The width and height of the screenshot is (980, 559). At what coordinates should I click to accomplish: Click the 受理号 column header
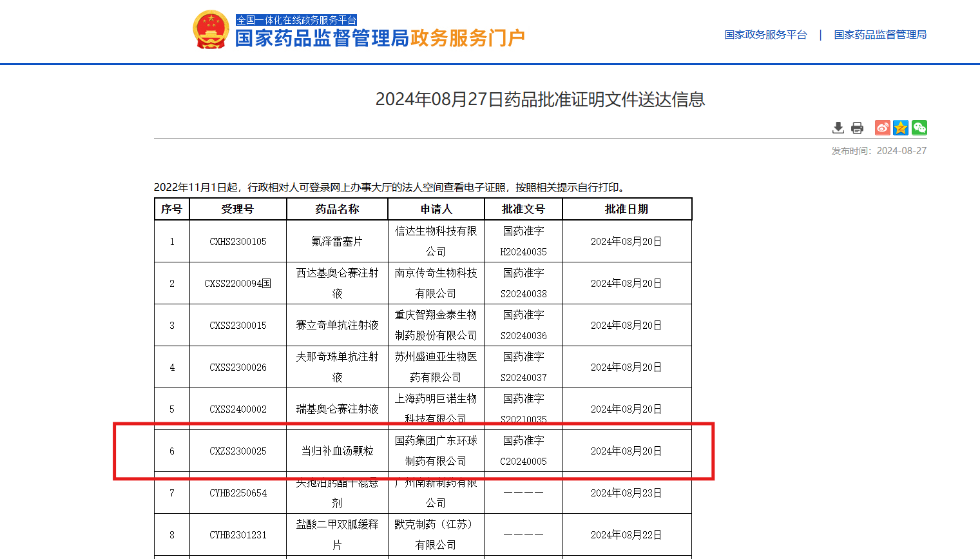(x=238, y=209)
